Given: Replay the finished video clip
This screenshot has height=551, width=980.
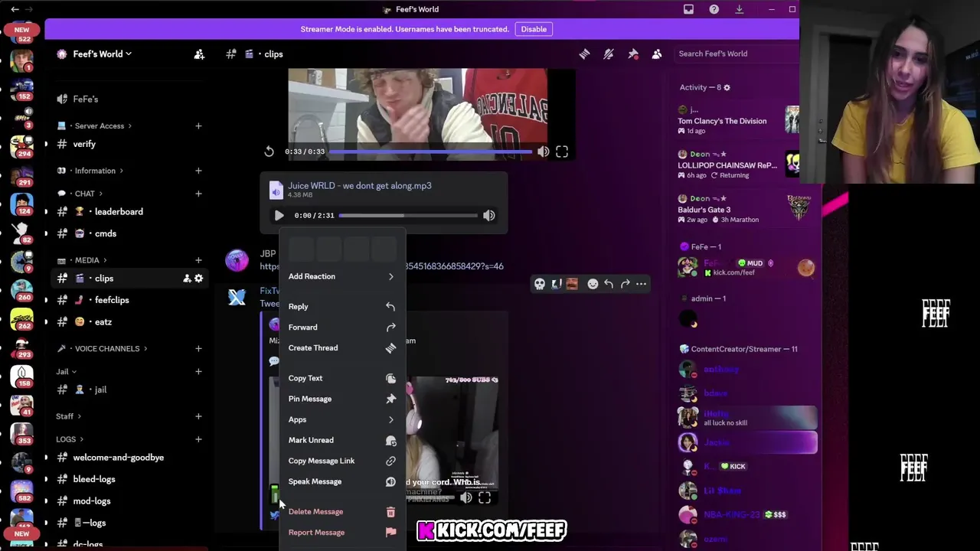Looking at the screenshot, I should (x=269, y=152).
